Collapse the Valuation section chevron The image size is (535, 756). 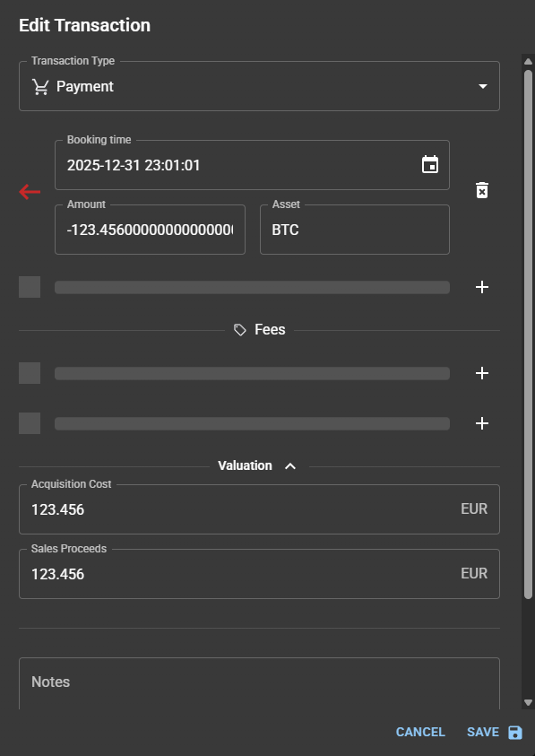[x=290, y=465]
